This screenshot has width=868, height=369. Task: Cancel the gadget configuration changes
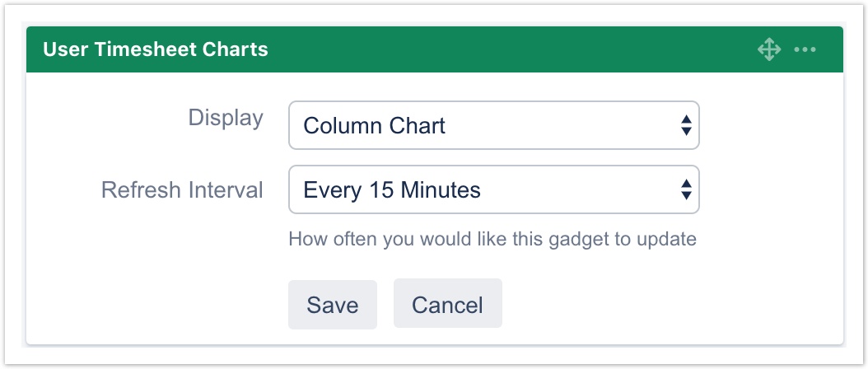(447, 305)
